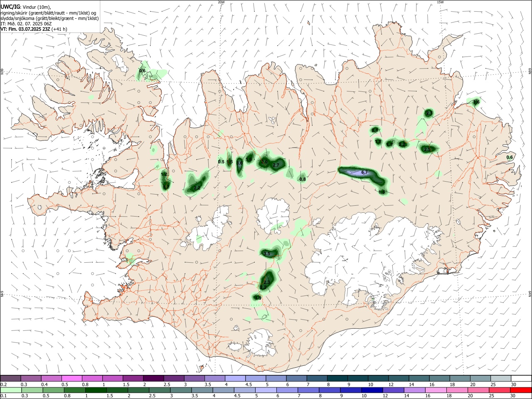
Task: Click the 1.3 precipitation value label
Action: tap(382, 192)
